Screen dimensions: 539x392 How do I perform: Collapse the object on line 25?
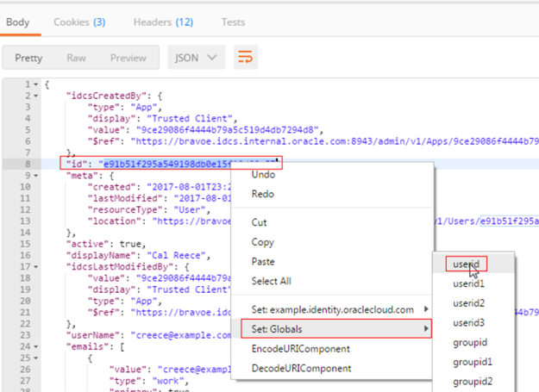[x=35, y=358]
